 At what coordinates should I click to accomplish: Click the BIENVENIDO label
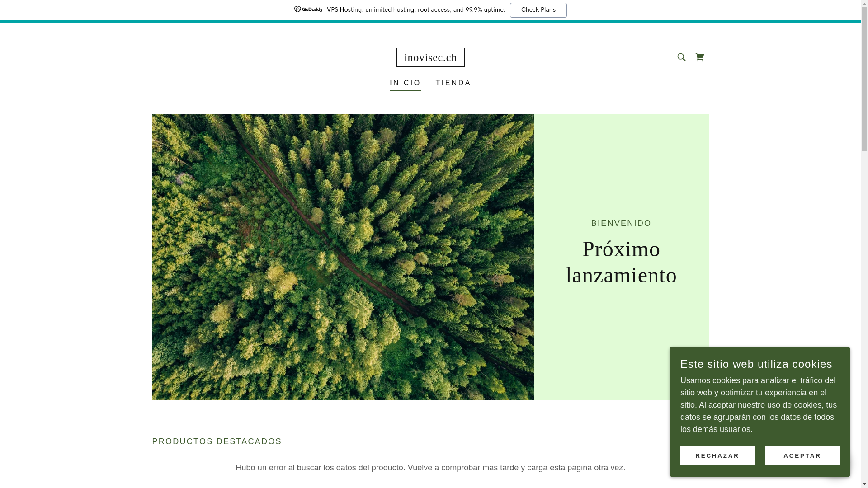621,223
